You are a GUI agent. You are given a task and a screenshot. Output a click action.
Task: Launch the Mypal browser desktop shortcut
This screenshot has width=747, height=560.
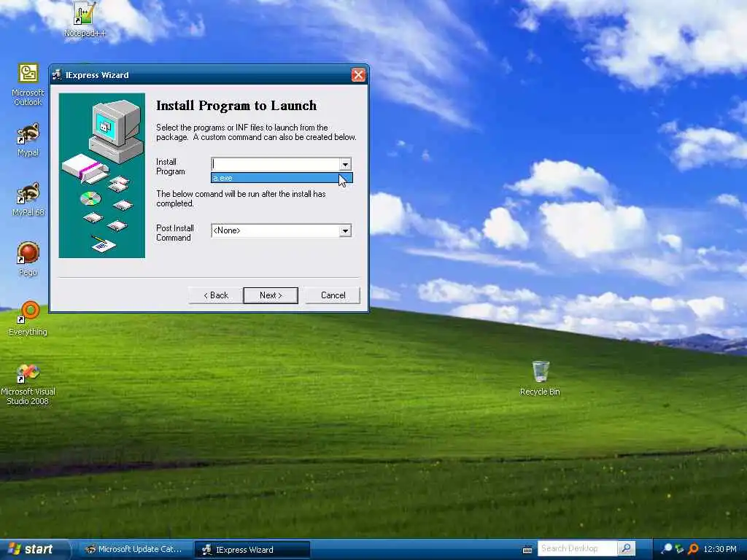pos(28,139)
